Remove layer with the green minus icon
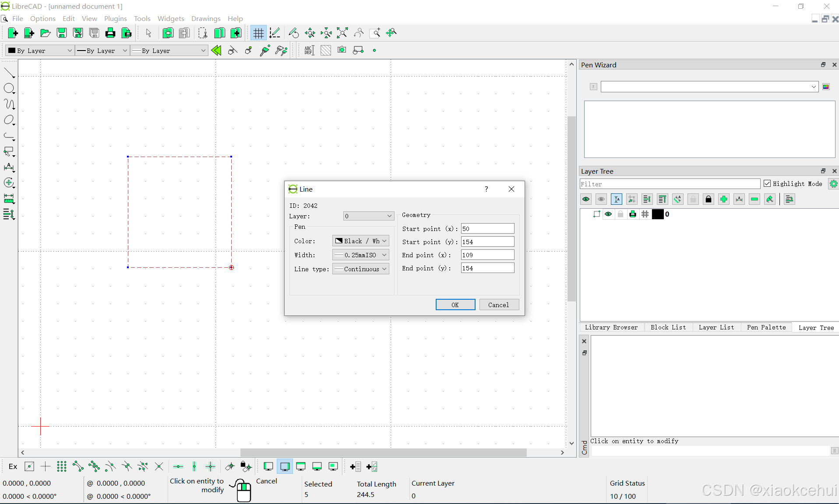The image size is (839, 504). 754,199
